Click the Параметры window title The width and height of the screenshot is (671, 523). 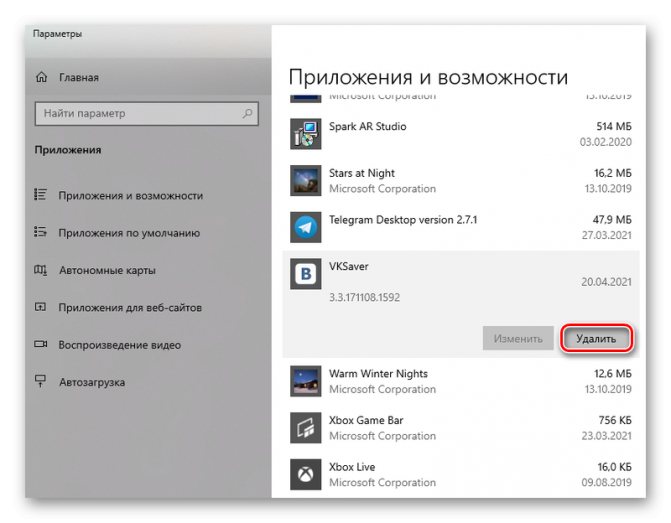[x=57, y=34]
